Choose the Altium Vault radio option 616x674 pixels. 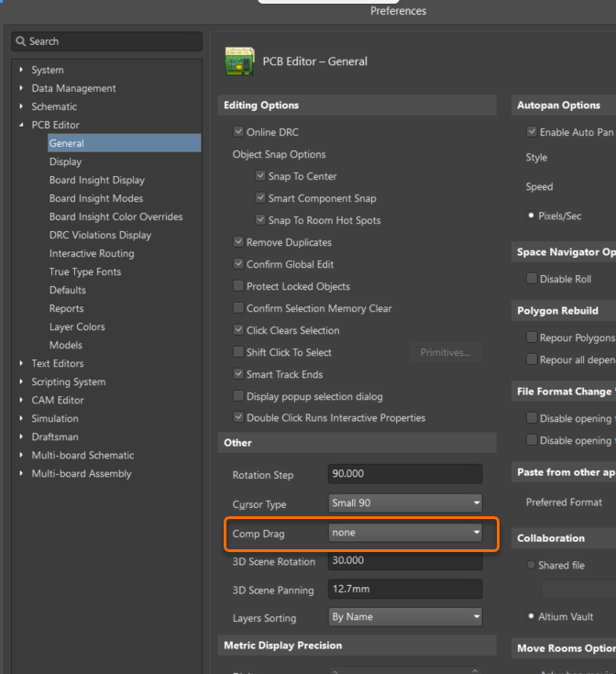click(531, 616)
